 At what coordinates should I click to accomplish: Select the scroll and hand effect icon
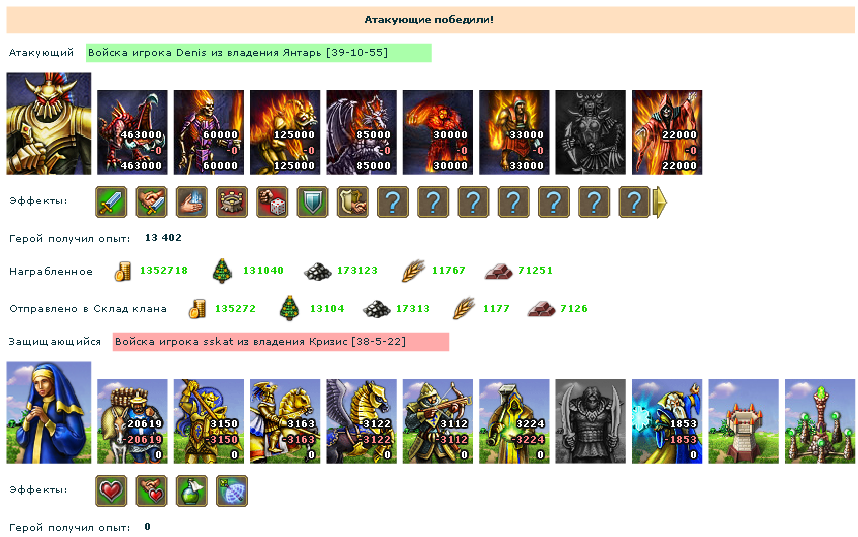[x=353, y=202]
